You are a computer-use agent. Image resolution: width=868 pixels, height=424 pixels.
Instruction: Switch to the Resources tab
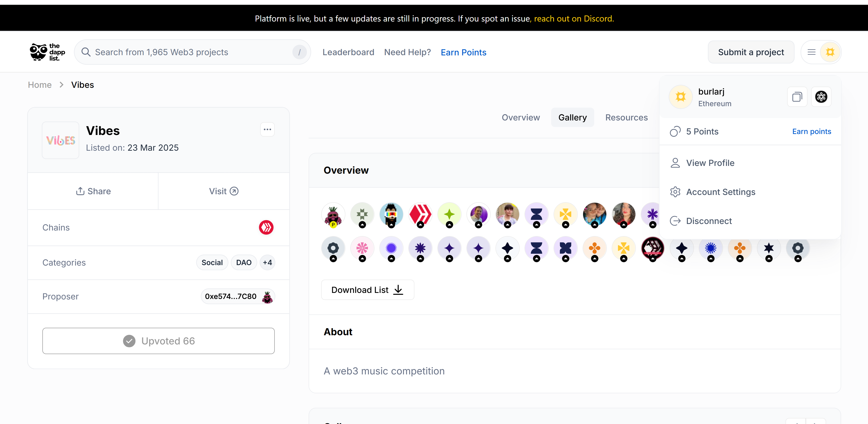(x=626, y=118)
